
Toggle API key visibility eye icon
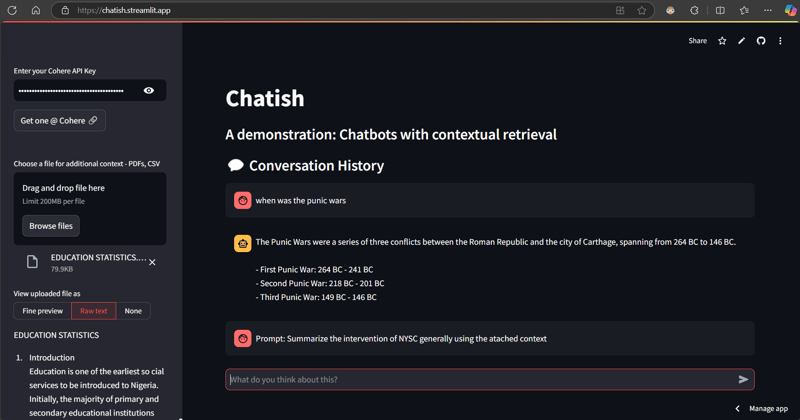(x=149, y=91)
